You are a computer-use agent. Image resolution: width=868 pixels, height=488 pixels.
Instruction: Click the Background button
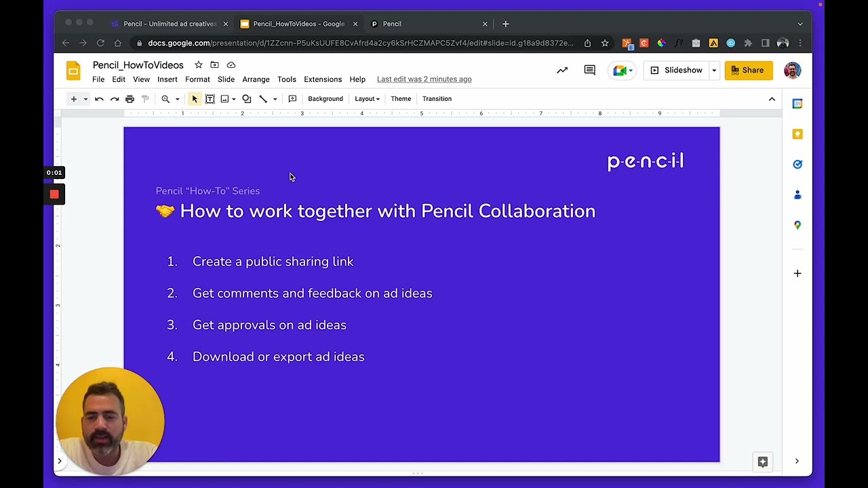[x=325, y=99]
